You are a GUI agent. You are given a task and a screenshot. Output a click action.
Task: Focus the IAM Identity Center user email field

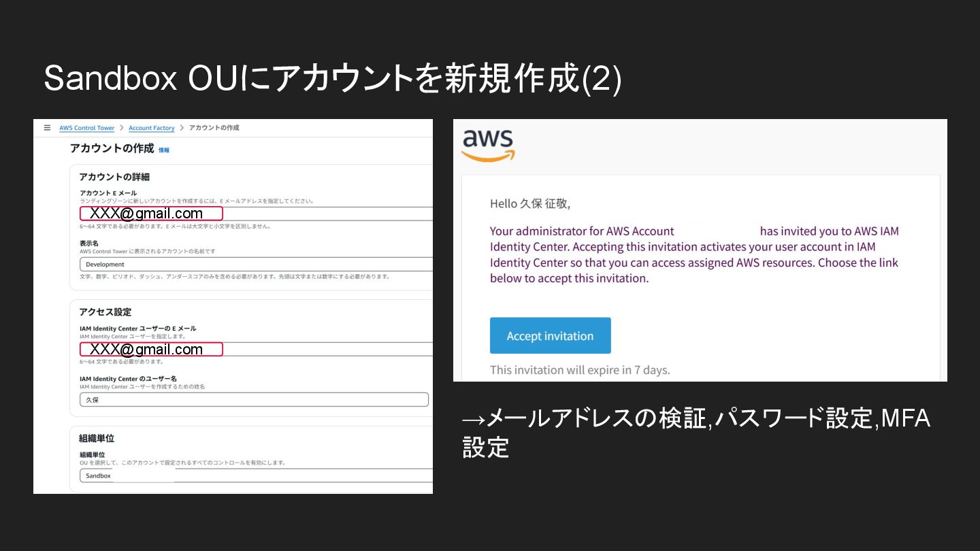pos(327,349)
